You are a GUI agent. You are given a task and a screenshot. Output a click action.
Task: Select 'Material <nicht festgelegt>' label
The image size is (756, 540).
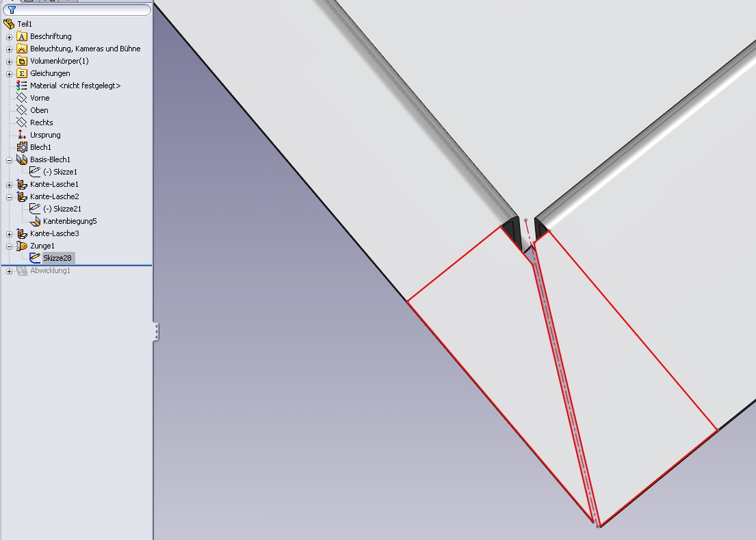(75, 86)
